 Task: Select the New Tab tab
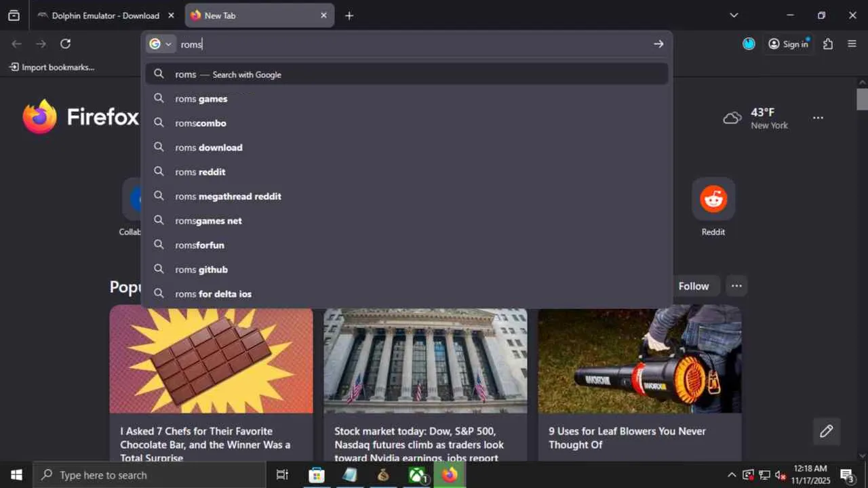pos(259,16)
